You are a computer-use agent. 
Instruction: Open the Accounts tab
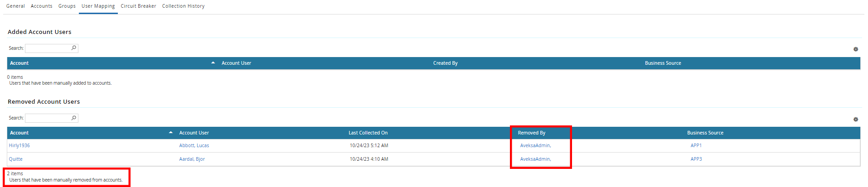tap(41, 6)
